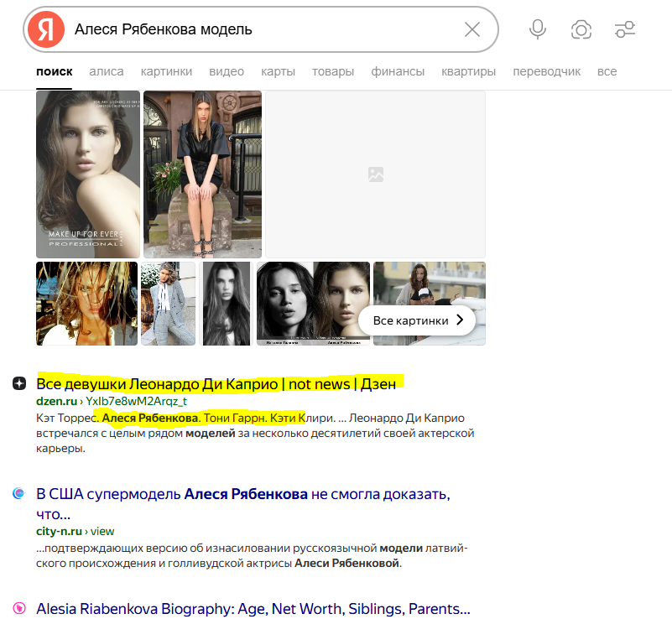The height and width of the screenshot is (619, 672).
Task: Click the YxIb7e8wM2Arqz_t path link
Action: click(136, 402)
